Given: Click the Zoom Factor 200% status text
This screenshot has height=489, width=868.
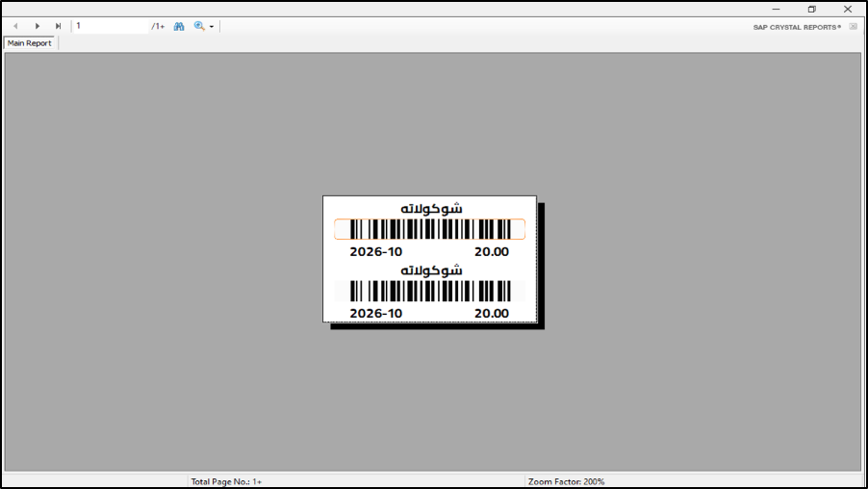Looking at the screenshot, I should (x=566, y=481).
